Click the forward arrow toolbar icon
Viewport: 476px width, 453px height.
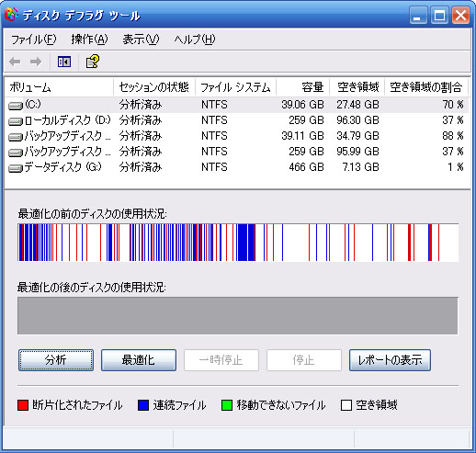coord(36,62)
